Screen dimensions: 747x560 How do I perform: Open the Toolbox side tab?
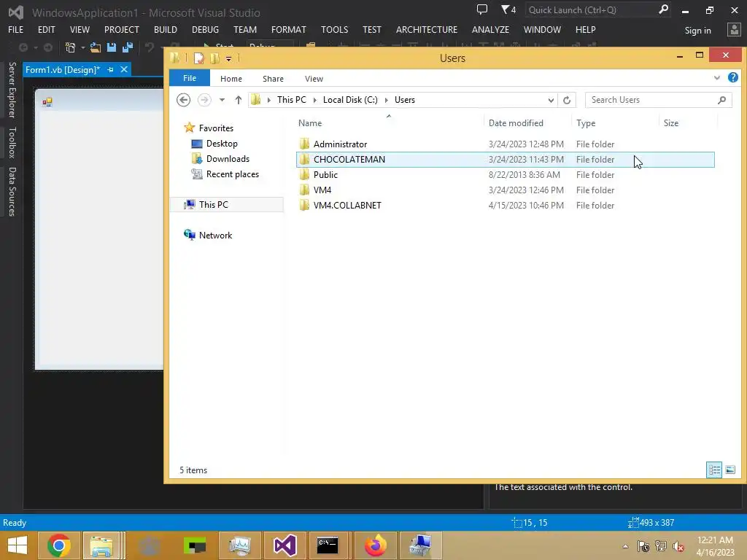click(x=12, y=142)
